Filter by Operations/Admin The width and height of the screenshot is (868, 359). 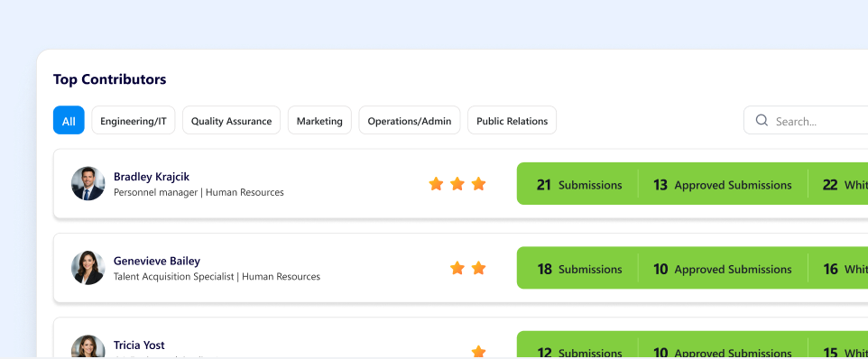pos(410,120)
